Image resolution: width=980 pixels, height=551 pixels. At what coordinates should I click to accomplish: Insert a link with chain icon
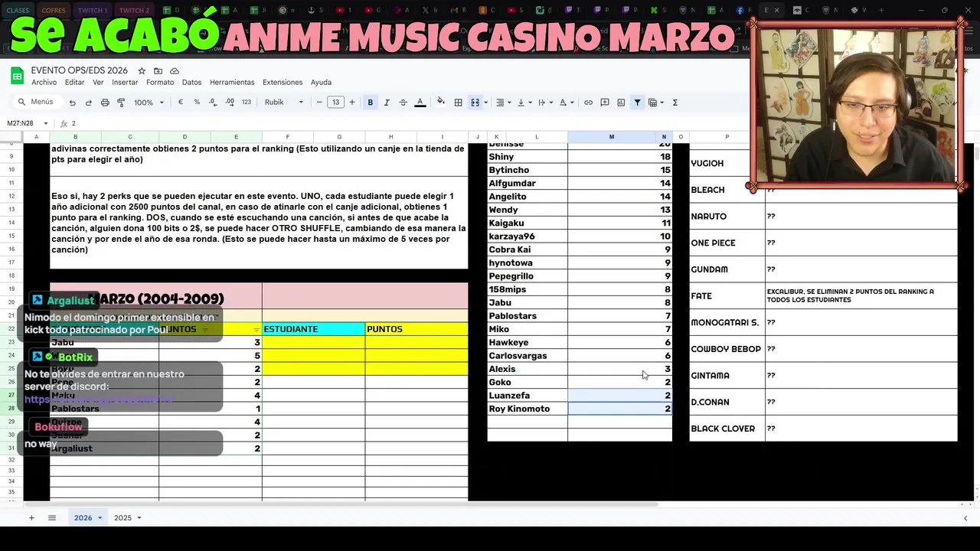(588, 103)
